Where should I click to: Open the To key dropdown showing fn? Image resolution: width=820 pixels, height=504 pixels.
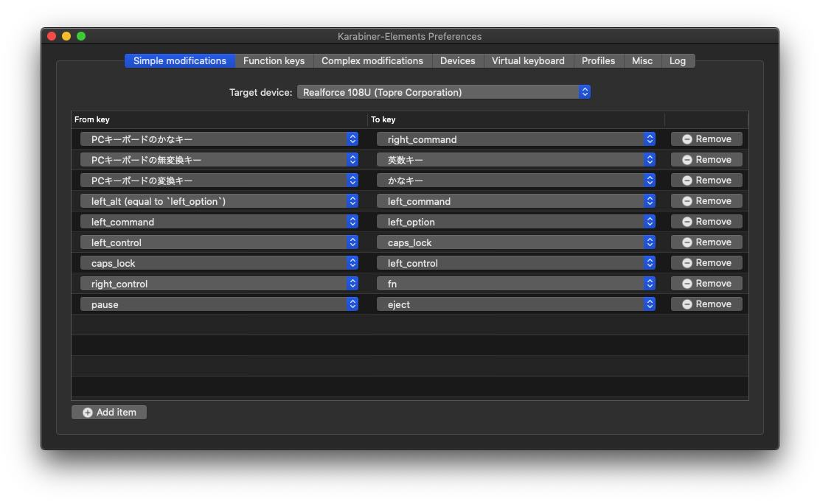515,283
